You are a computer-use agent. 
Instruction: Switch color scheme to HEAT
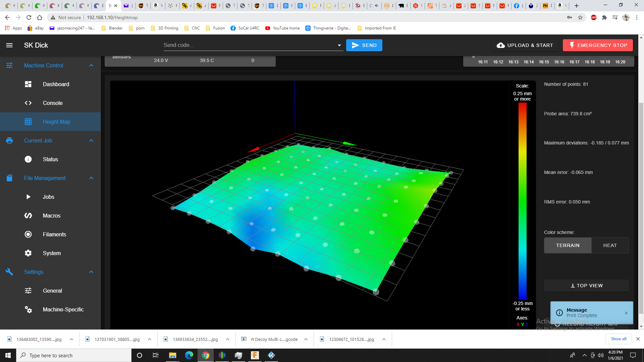[x=610, y=245]
